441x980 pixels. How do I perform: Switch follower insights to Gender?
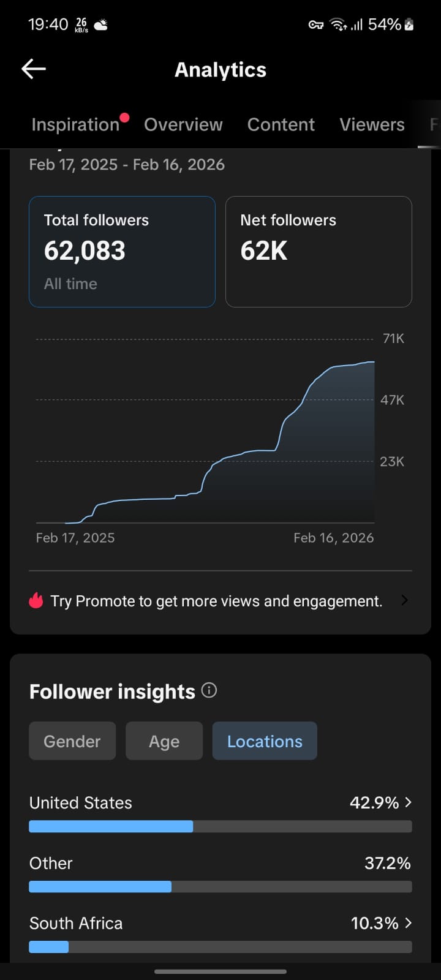tap(72, 741)
